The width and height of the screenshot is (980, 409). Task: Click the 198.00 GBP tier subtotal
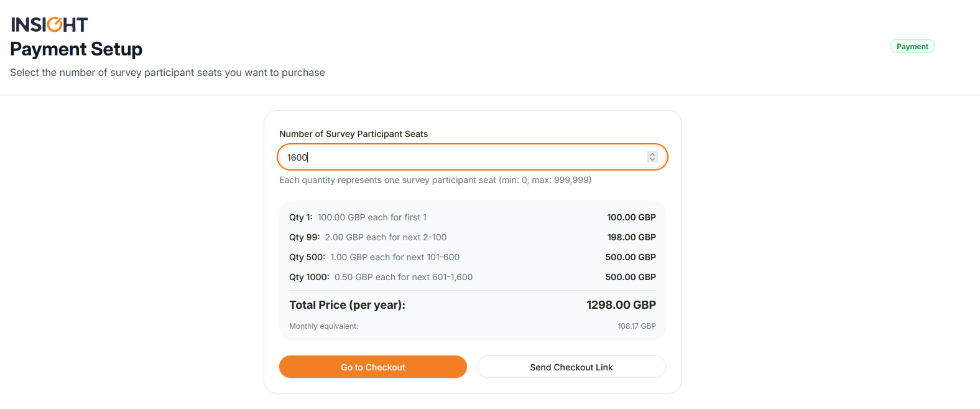pyautogui.click(x=631, y=237)
